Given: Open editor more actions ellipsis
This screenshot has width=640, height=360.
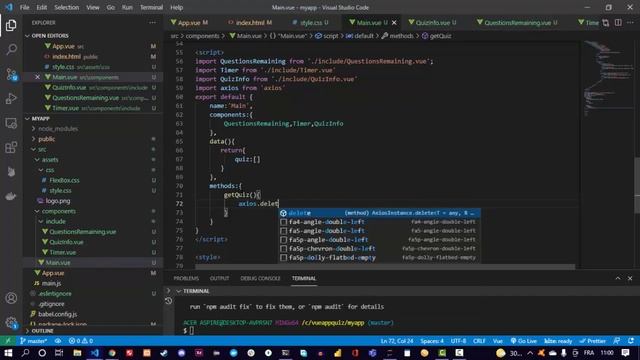Looking at the screenshot, I should pos(631,23).
